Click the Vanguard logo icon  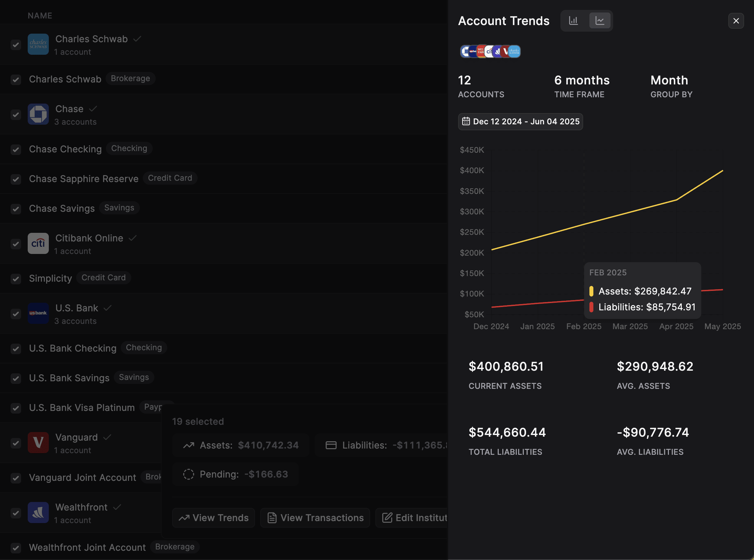38,443
